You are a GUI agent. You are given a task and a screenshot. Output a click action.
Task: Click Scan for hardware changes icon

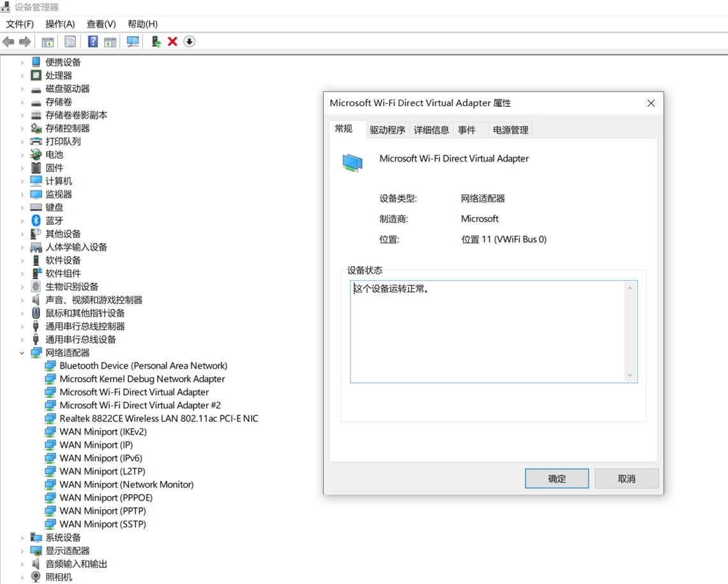pyautogui.click(x=133, y=42)
